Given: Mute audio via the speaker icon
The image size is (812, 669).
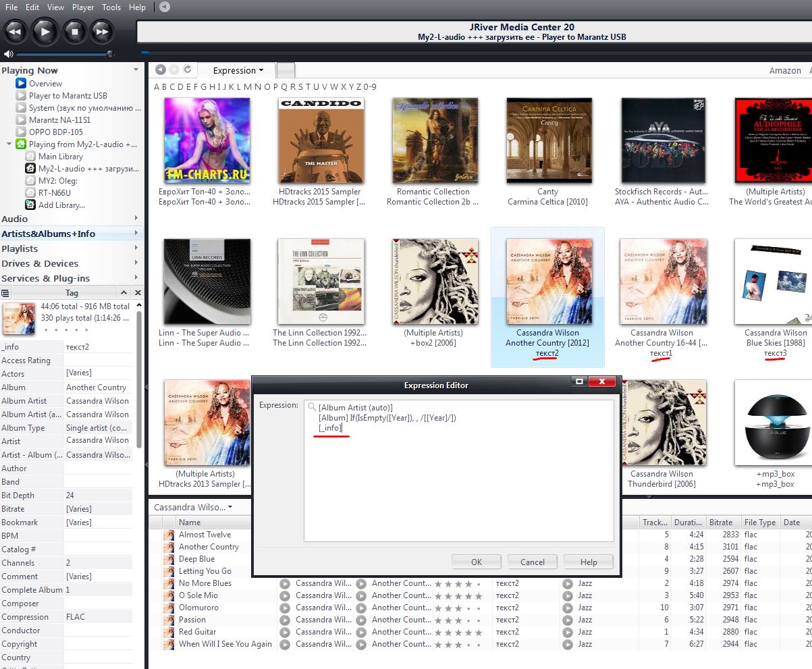Looking at the screenshot, I should pyautogui.click(x=8, y=54).
